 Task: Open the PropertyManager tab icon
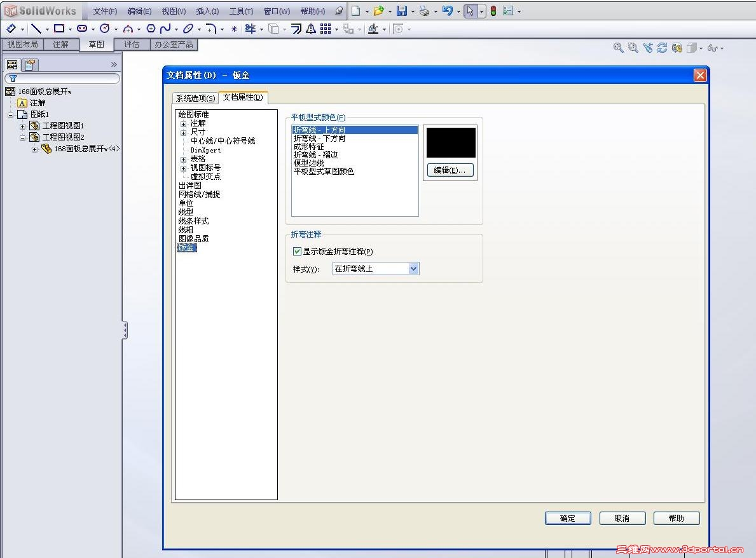pos(29,65)
